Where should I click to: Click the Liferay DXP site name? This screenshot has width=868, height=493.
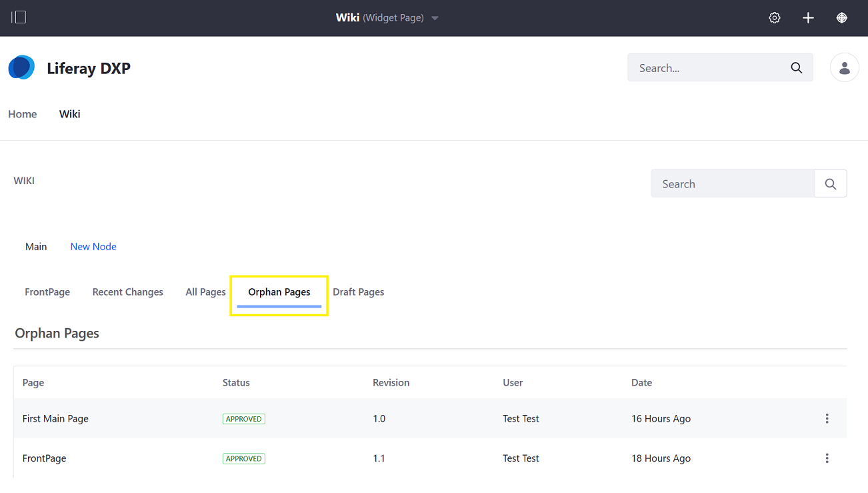click(89, 68)
